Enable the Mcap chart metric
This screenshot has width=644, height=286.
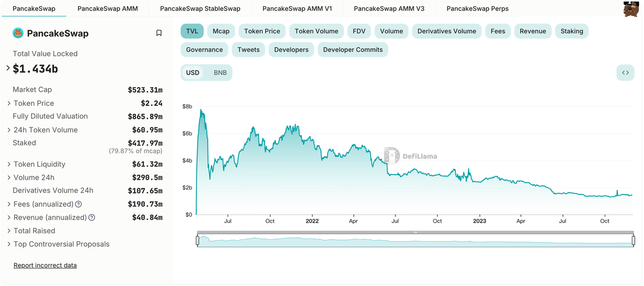tap(221, 31)
